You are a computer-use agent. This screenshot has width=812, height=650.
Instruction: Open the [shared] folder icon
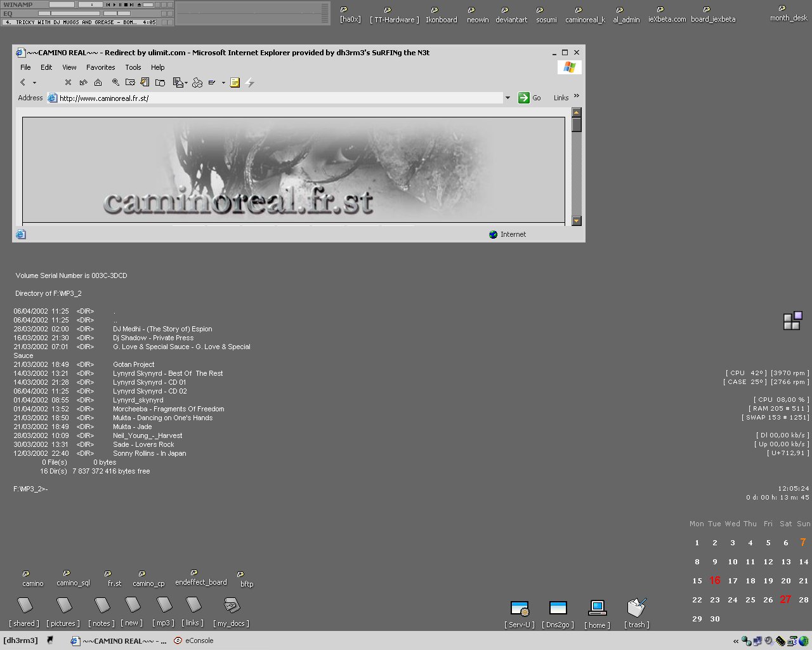coord(24,613)
